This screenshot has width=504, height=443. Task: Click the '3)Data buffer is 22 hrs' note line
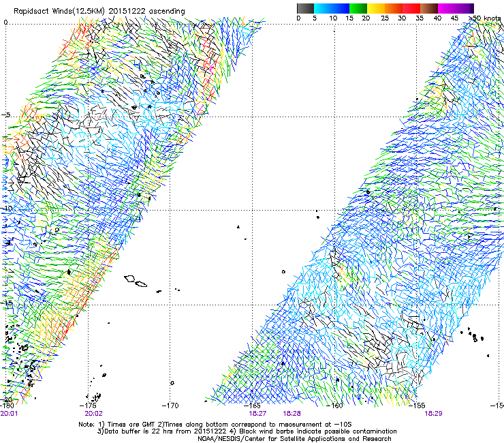pyautogui.click(x=247, y=431)
